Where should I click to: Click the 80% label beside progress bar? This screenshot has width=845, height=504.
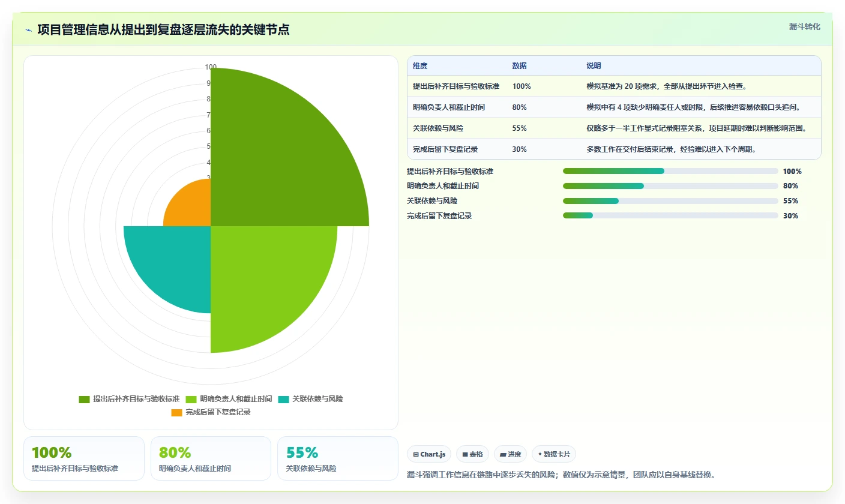tap(790, 186)
